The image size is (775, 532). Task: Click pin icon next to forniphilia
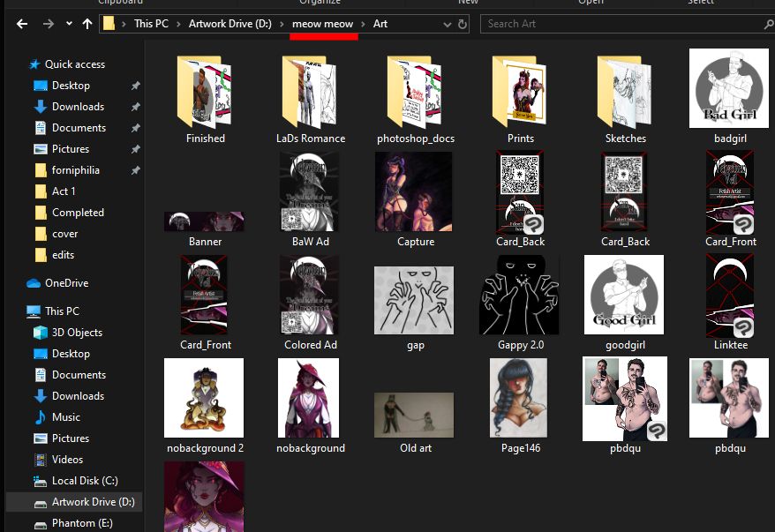(x=135, y=170)
